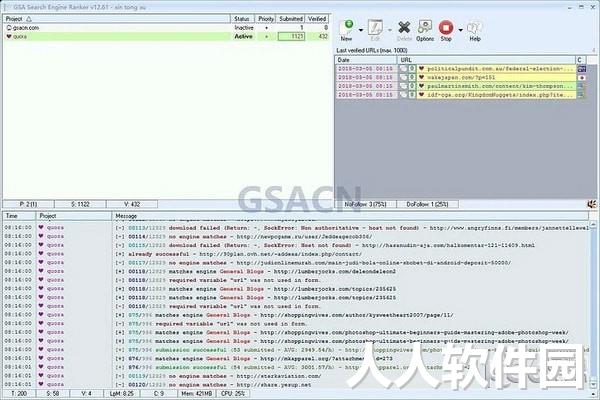Screen dimensions: 600x400
Task: Open Help from the toolbar
Action: pos(474,30)
